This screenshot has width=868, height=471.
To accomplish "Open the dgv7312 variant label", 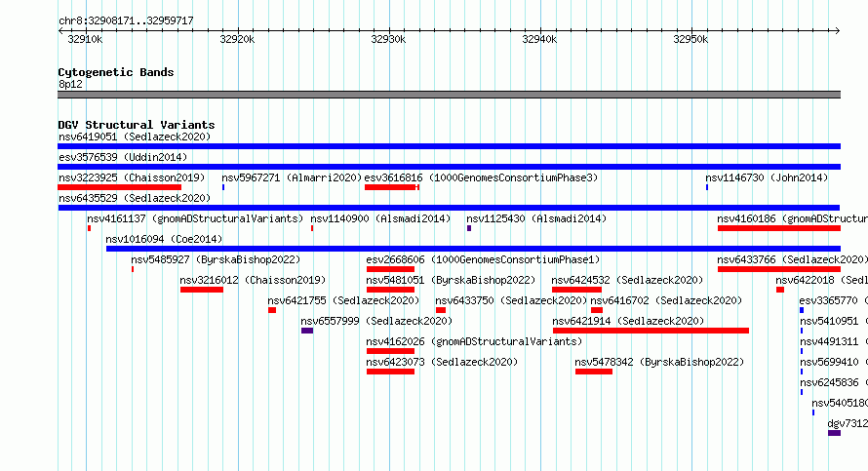I will tap(848, 423).
